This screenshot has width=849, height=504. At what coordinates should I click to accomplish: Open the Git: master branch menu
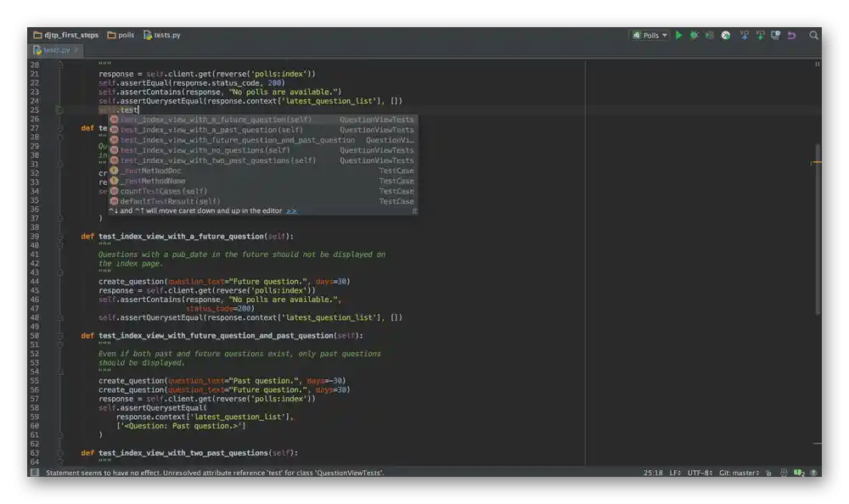[x=739, y=473]
